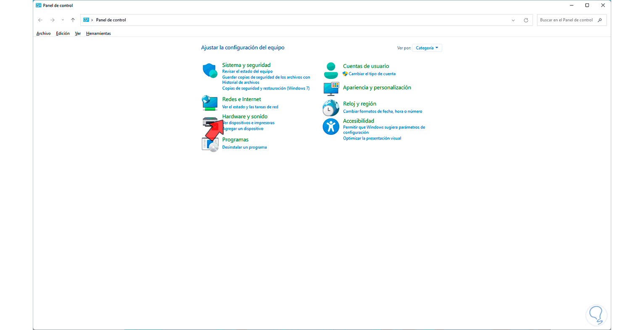The image size is (644, 330).
Task: Click the Sistema y seguridad shield icon
Action: (209, 71)
